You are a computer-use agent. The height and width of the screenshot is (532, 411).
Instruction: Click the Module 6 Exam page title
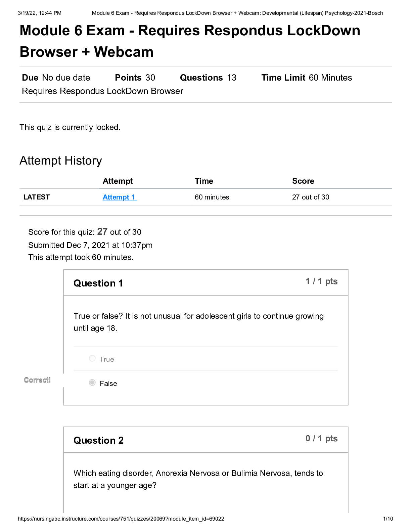coord(190,41)
